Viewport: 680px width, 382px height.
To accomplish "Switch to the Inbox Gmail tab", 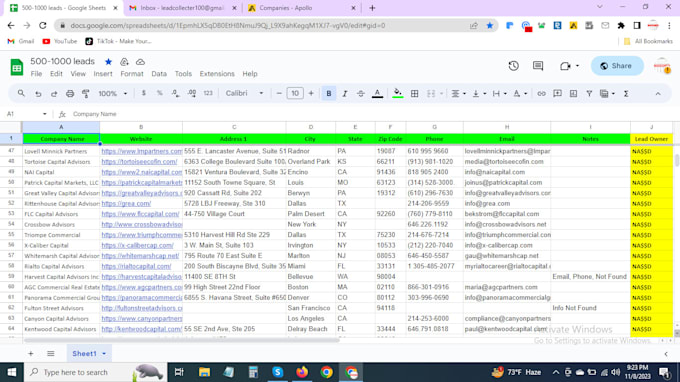I will coord(182,8).
